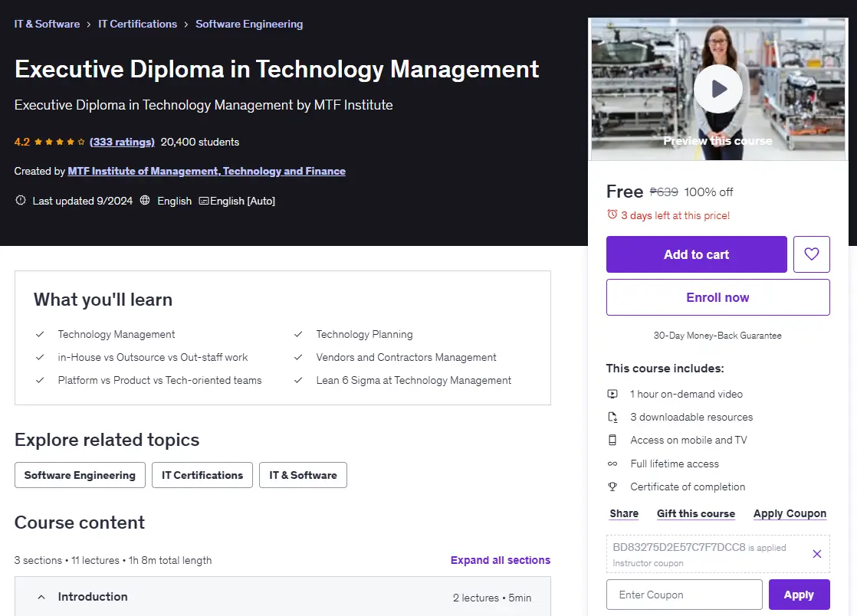Click checkmark beside Lean 6 Sigma item
Image resolution: width=857 pixels, height=616 pixels.
pyautogui.click(x=298, y=380)
